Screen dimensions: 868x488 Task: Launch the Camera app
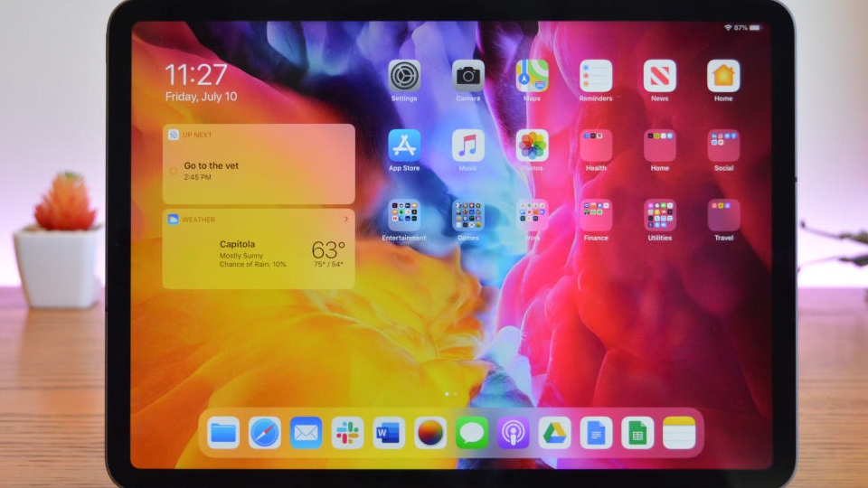[468, 76]
